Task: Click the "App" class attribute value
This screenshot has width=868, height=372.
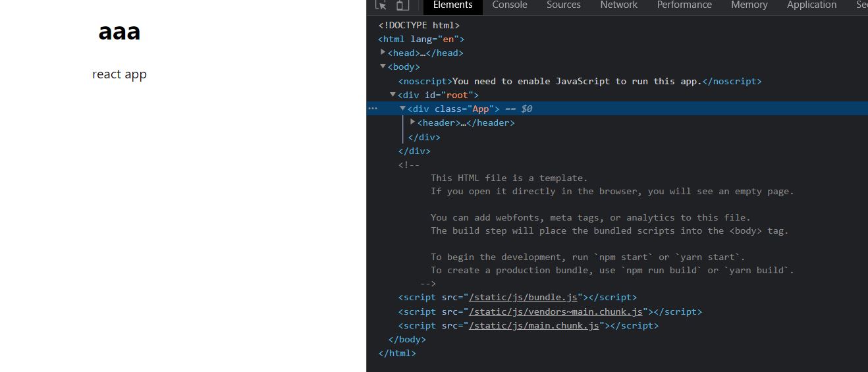Action: [481, 109]
